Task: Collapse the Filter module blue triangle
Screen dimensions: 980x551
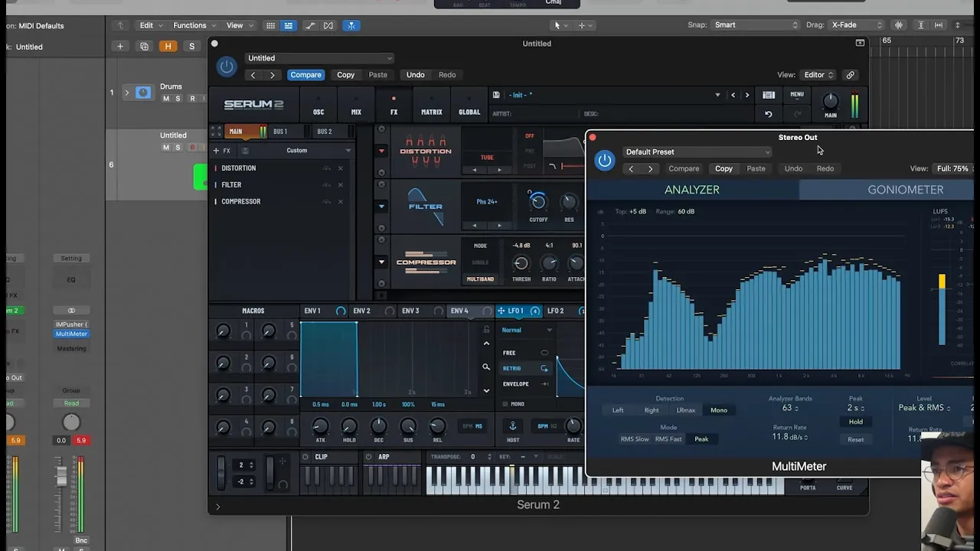Action: coord(381,206)
